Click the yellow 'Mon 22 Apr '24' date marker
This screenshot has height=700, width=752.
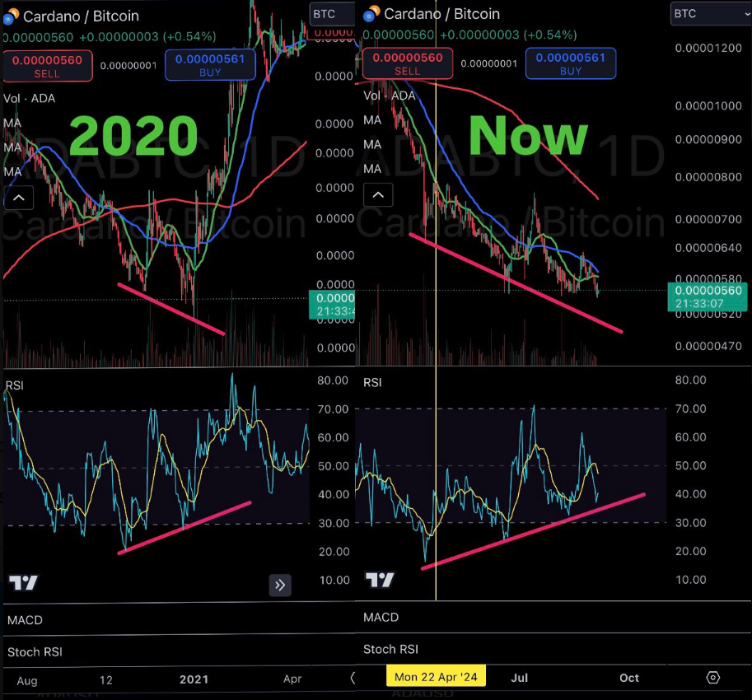point(436,676)
